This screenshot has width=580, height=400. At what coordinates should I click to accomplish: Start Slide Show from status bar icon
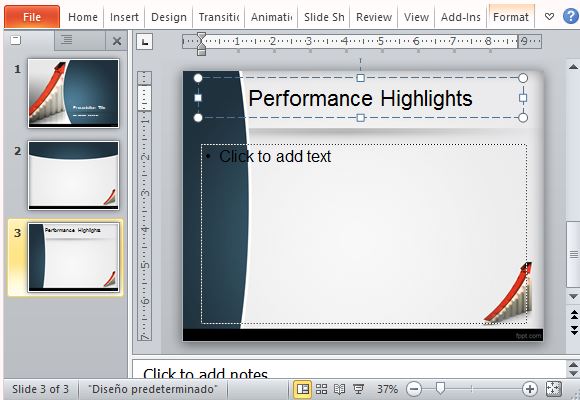coord(358,389)
